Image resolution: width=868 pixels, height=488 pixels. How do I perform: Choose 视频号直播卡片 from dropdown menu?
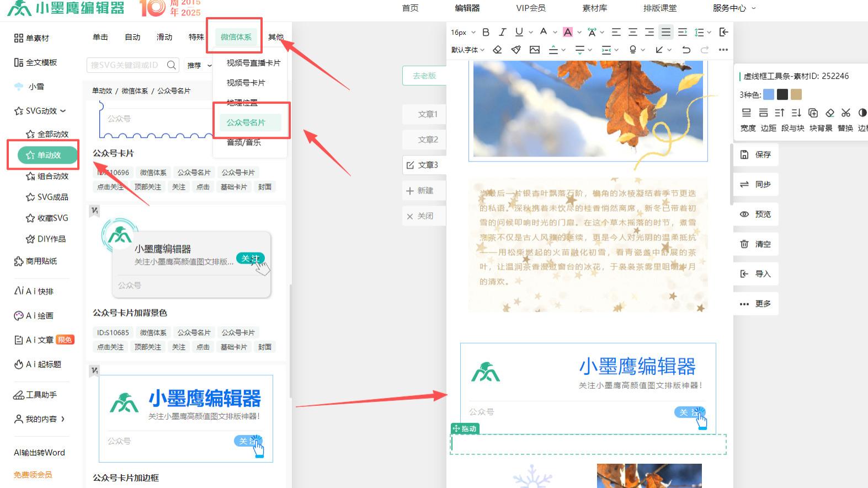click(253, 63)
